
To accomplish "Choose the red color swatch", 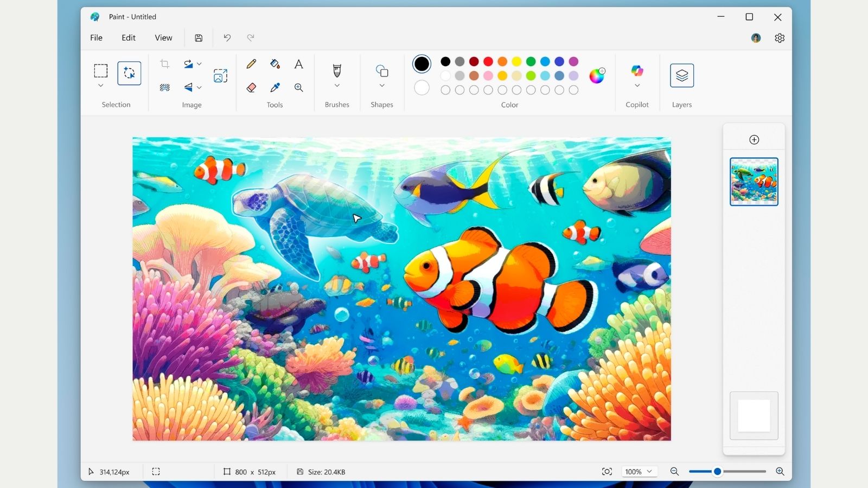I will 488,61.
